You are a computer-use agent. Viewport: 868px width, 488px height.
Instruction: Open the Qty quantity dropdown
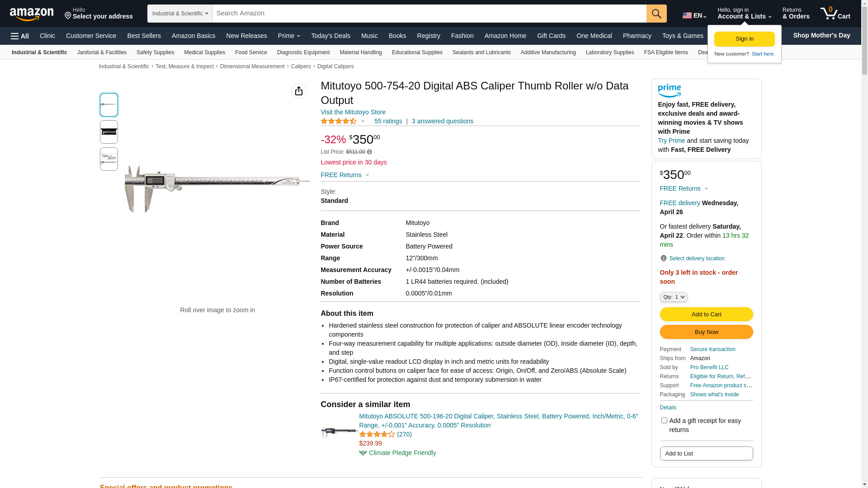(673, 297)
